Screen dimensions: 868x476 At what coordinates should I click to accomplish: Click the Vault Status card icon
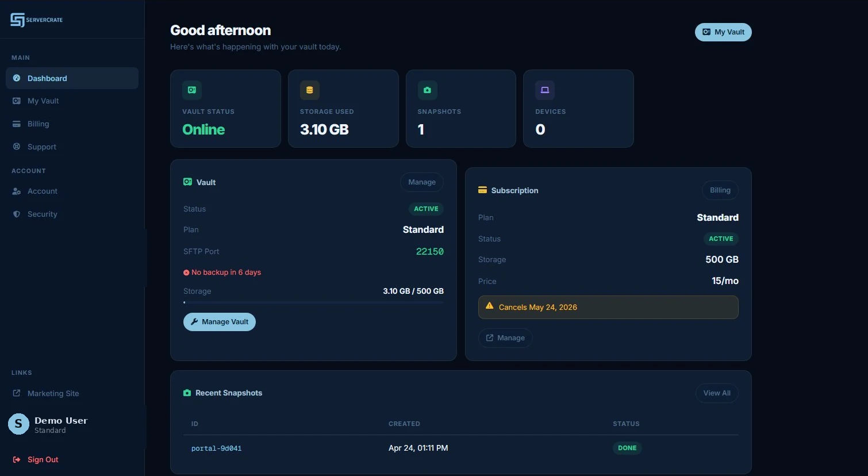pos(192,90)
